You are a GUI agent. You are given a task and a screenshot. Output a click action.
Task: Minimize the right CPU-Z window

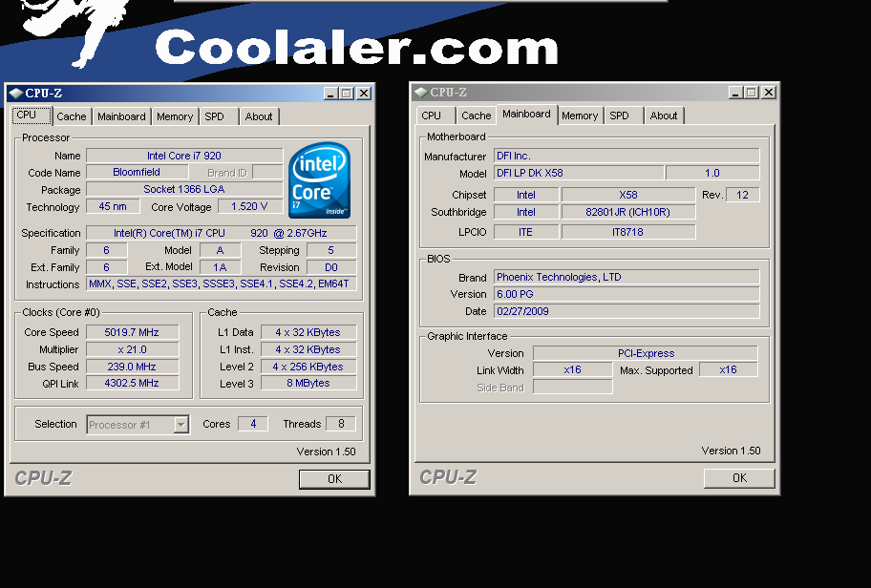pos(736,93)
